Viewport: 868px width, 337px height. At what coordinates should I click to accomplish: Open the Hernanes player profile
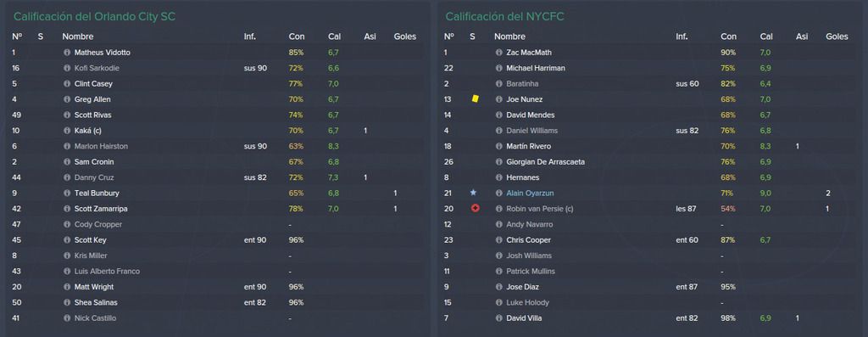tap(522, 178)
